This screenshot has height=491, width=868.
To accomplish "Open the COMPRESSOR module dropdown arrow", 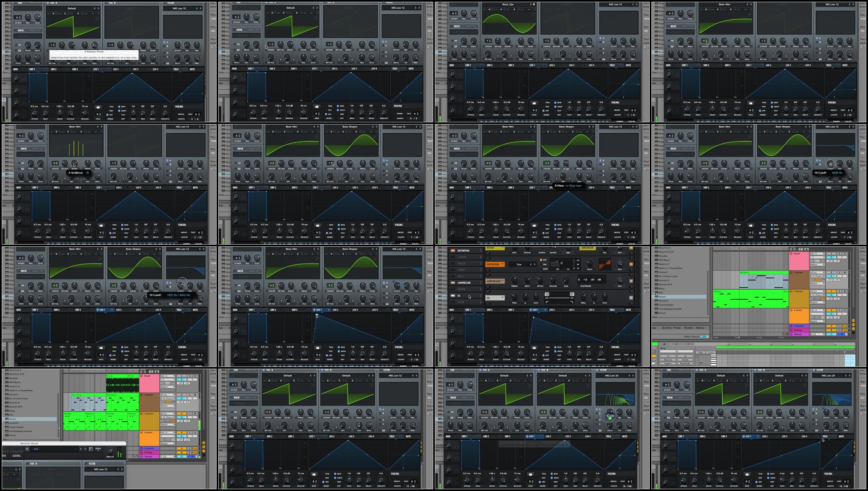I will pos(503,281).
